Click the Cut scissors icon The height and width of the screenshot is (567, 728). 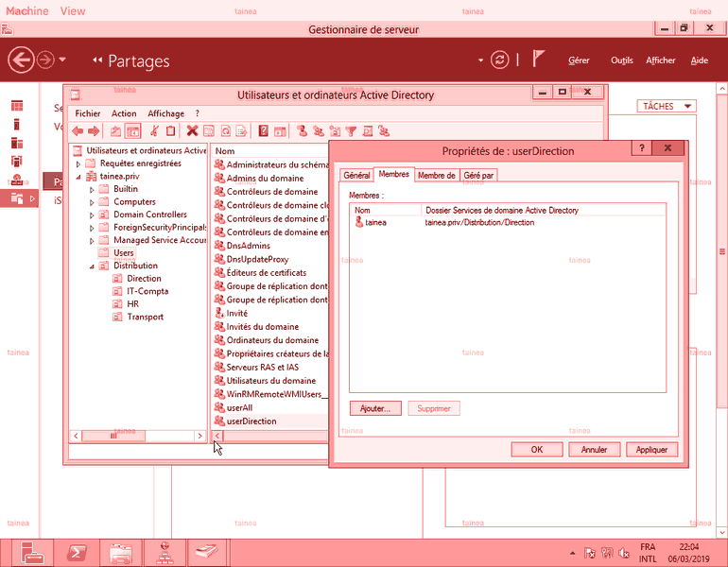[x=154, y=131]
